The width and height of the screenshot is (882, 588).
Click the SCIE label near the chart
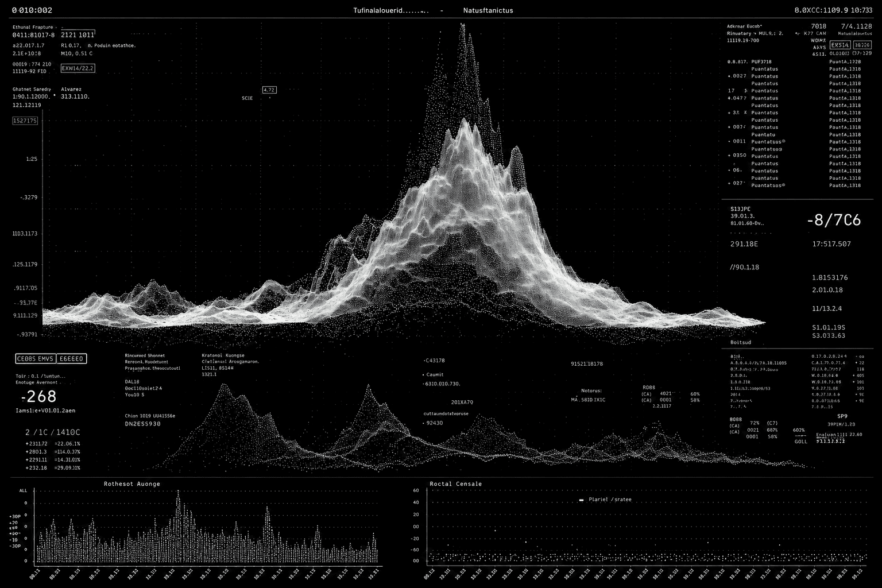[x=247, y=98]
